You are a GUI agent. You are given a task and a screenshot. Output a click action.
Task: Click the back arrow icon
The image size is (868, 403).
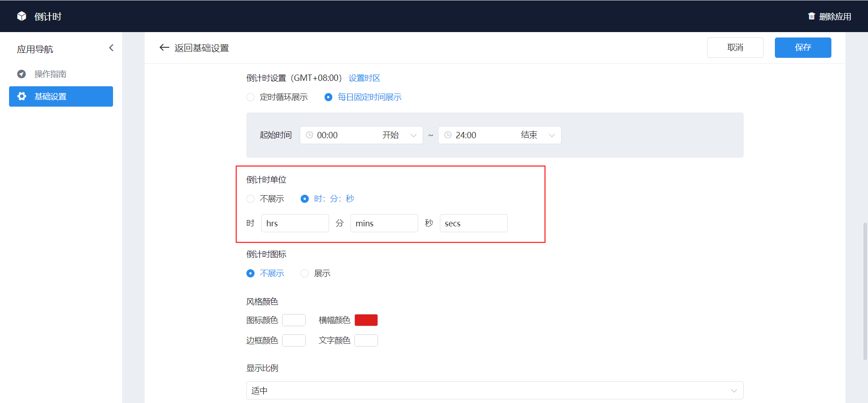164,47
